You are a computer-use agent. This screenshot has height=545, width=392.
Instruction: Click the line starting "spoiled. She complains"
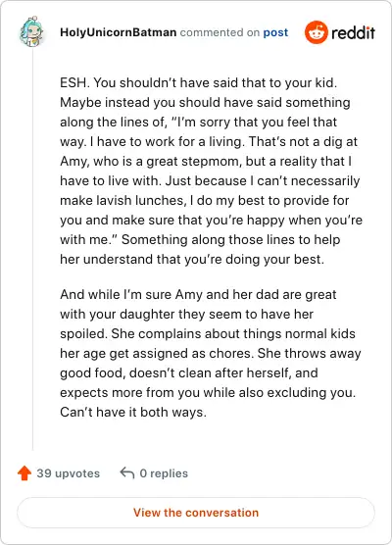[208, 333]
